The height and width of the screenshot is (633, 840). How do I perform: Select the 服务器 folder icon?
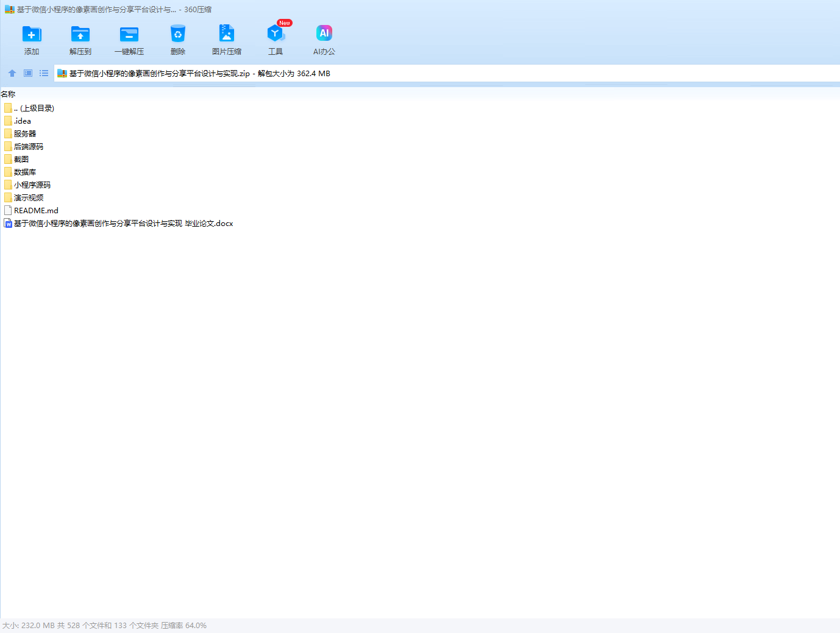(8, 133)
